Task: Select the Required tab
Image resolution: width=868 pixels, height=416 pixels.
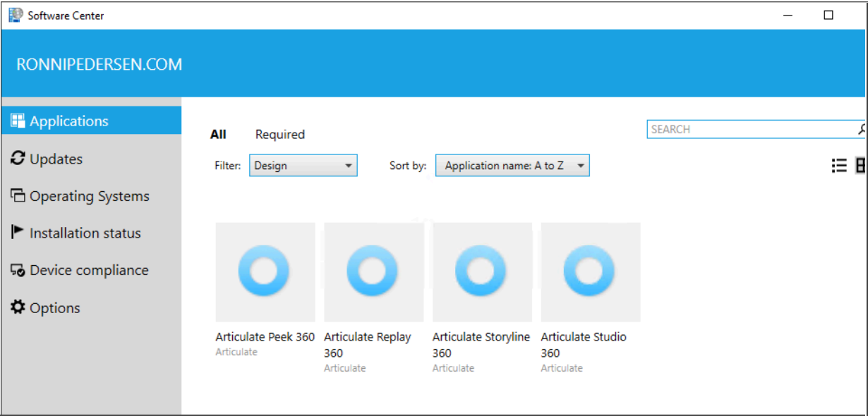Action: point(280,134)
